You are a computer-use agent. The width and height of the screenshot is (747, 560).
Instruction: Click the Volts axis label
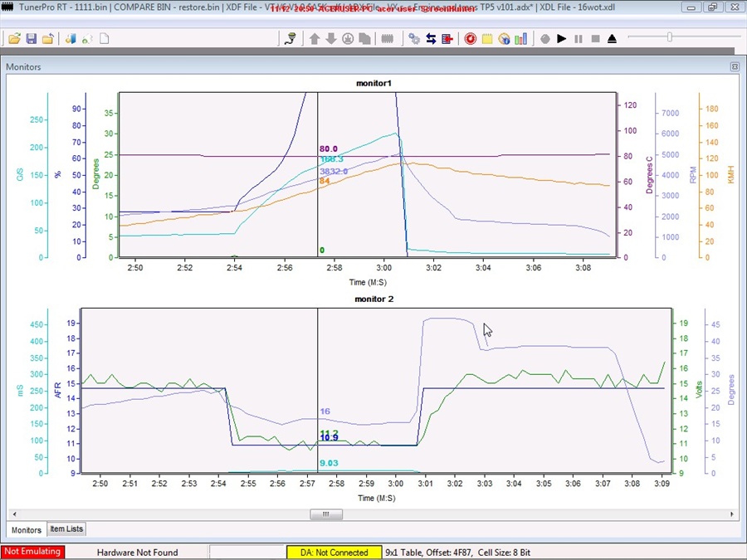699,391
